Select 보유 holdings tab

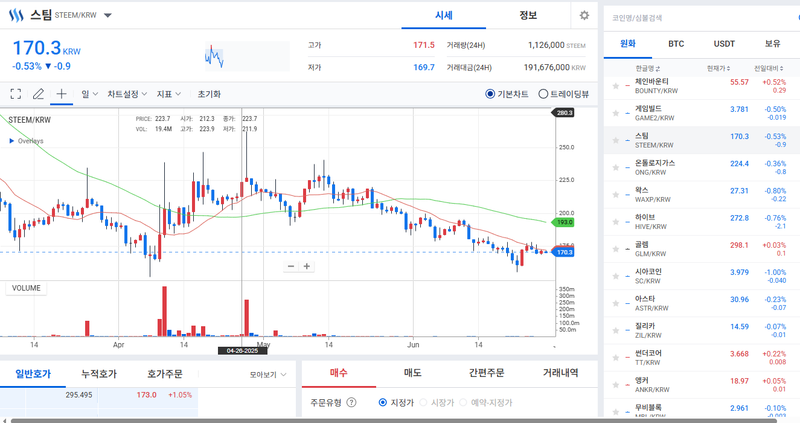772,44
